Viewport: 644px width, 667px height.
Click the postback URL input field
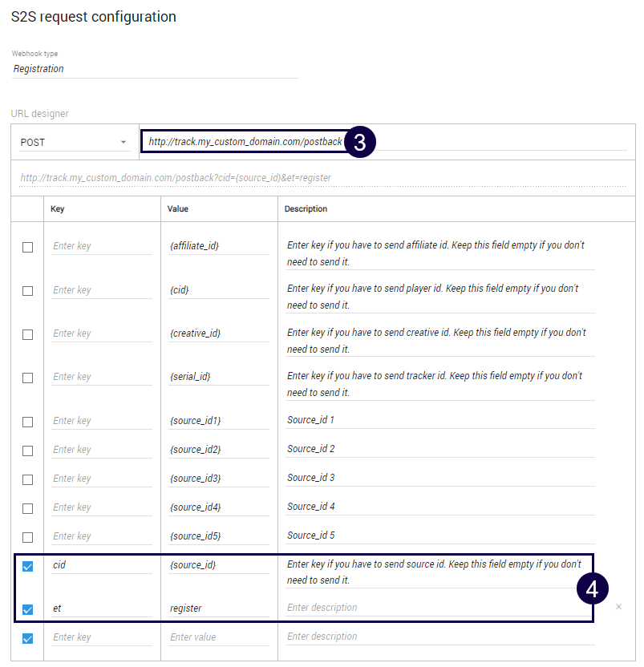pyautogui.click(x=245, y=142)
